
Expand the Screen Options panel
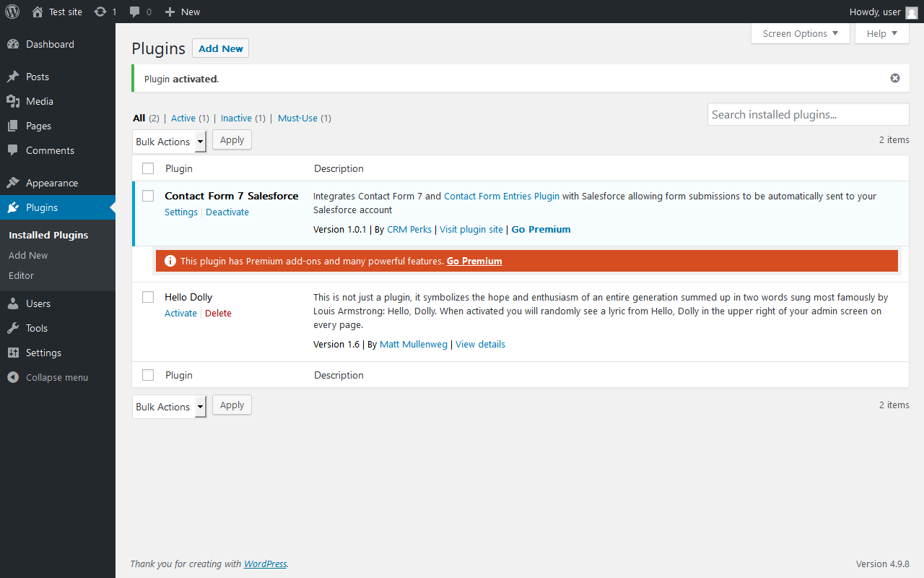pyautogui.click(x=800, y=33)
